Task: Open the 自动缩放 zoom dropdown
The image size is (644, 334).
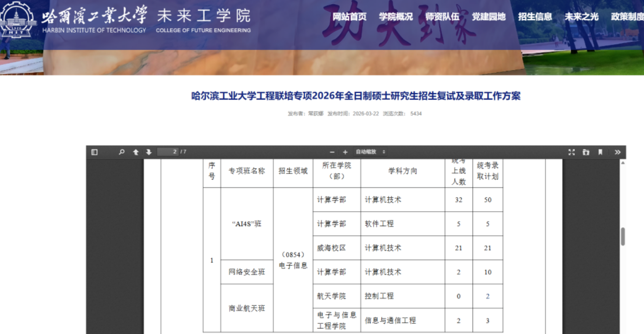Action: coord(370,152)
